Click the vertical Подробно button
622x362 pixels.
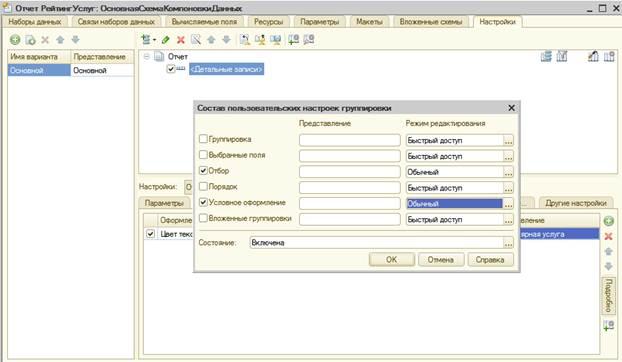(x=609, y=295)
